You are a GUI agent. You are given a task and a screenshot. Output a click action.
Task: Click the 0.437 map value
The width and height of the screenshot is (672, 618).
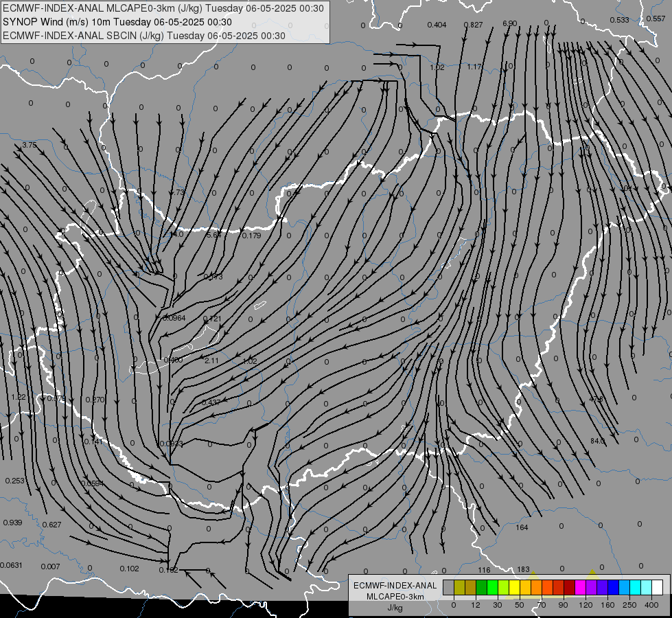point(211,402)
